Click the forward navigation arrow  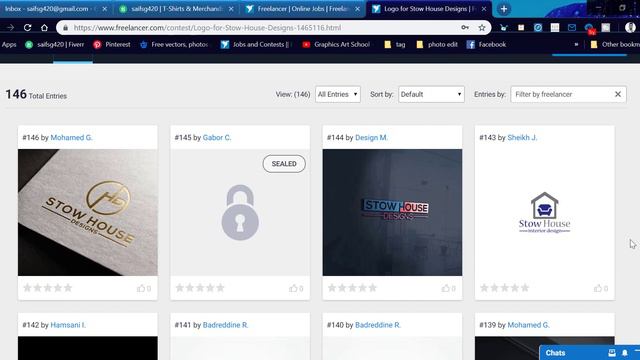[x=10, y=28]
